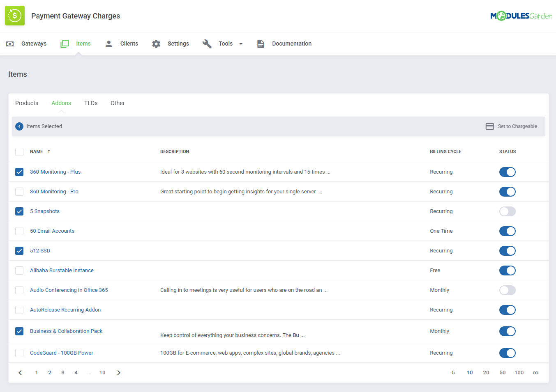The image size is (556, 392).
Task: Open the Clients section icon
Action: 108,44
